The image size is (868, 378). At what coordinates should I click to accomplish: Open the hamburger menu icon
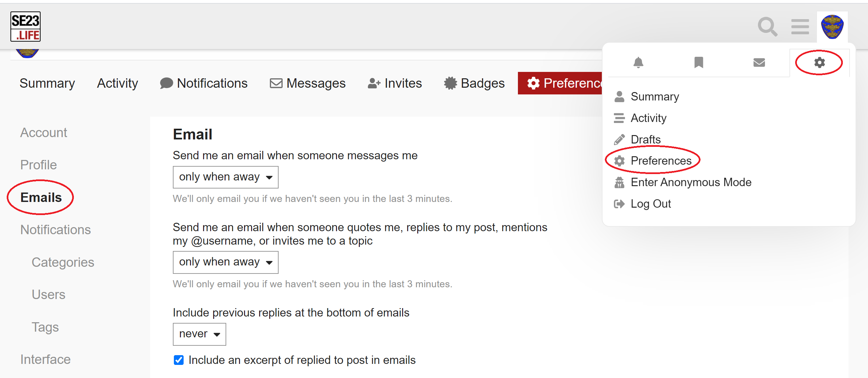pyautogui.click(x=800, y=27)
